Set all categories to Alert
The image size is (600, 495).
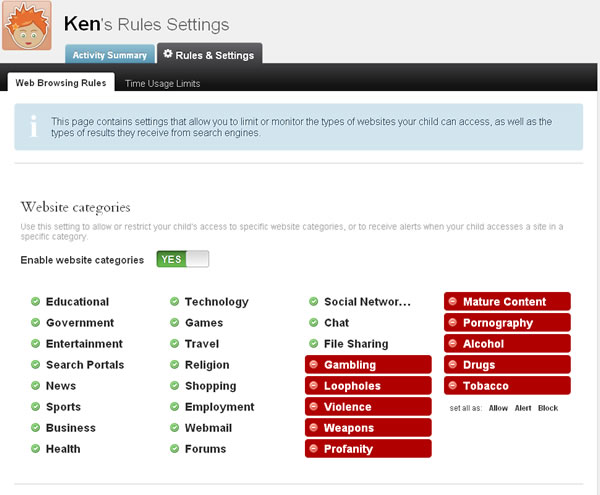pos(523,408)
